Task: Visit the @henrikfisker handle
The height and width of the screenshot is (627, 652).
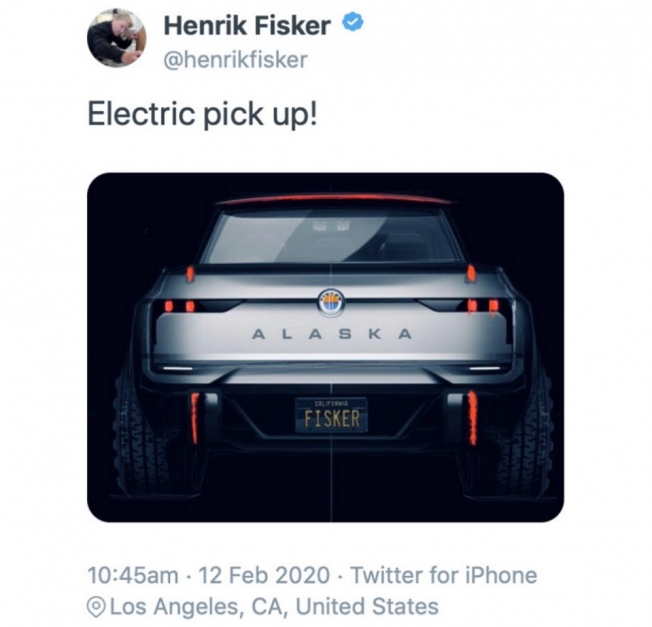Action: click(x=236, y=59)
